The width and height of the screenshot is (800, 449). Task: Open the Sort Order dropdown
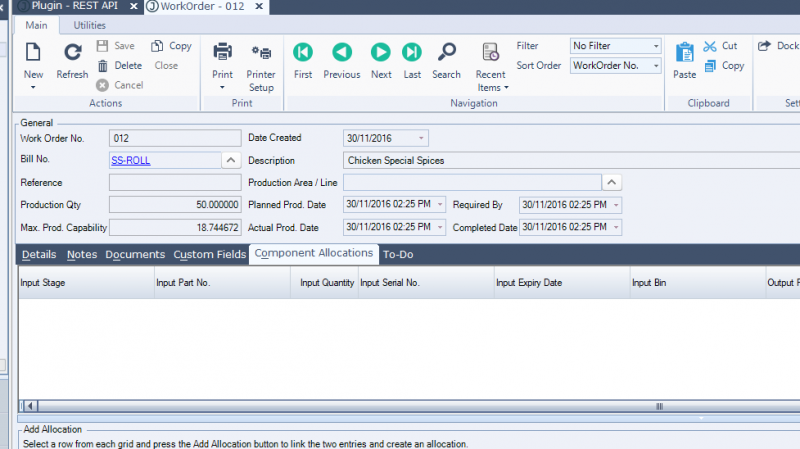(655, 66)
